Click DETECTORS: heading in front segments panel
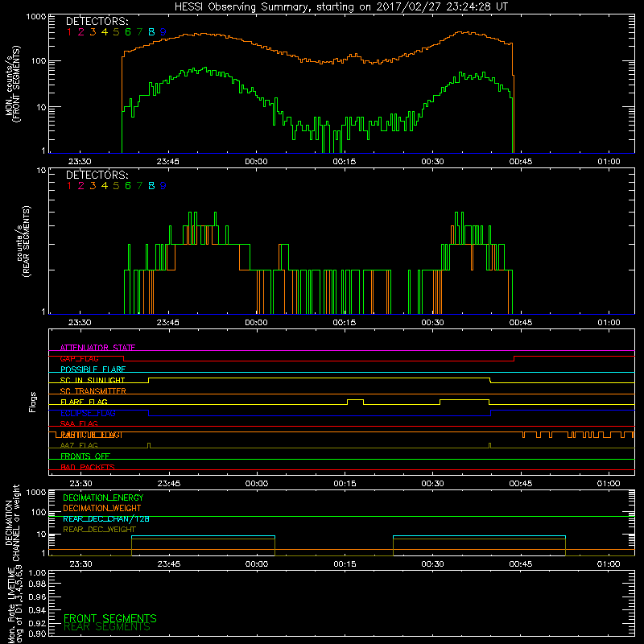This screenshot has width=644, height=644. 97,21
